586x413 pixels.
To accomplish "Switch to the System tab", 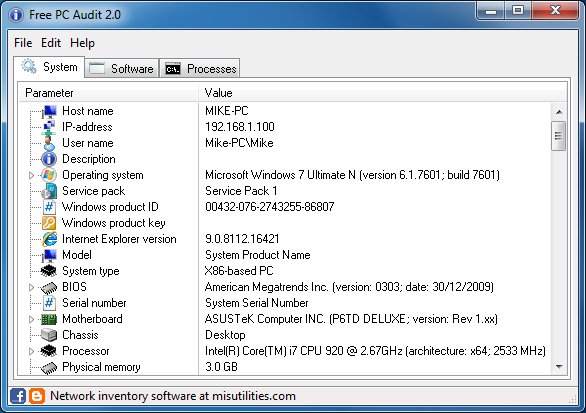I will (49, 67).
